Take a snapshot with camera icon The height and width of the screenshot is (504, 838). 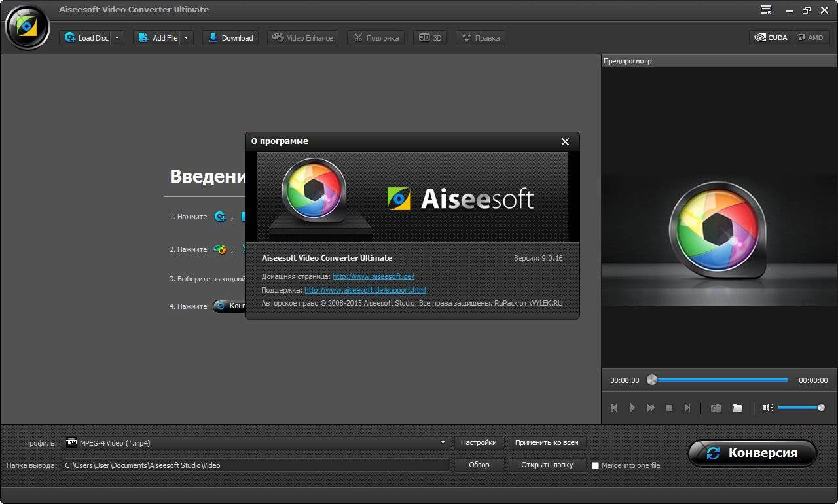[x=716, y=408]
